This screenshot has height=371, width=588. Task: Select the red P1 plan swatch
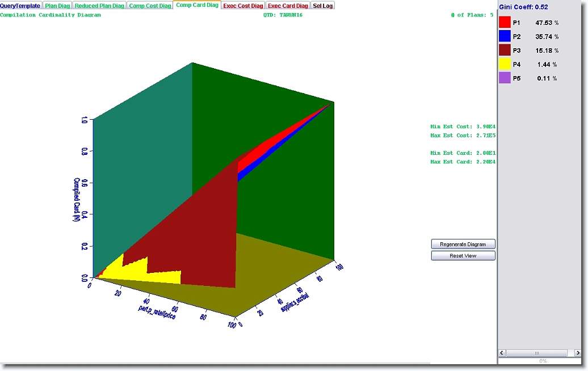click(505, 23)
